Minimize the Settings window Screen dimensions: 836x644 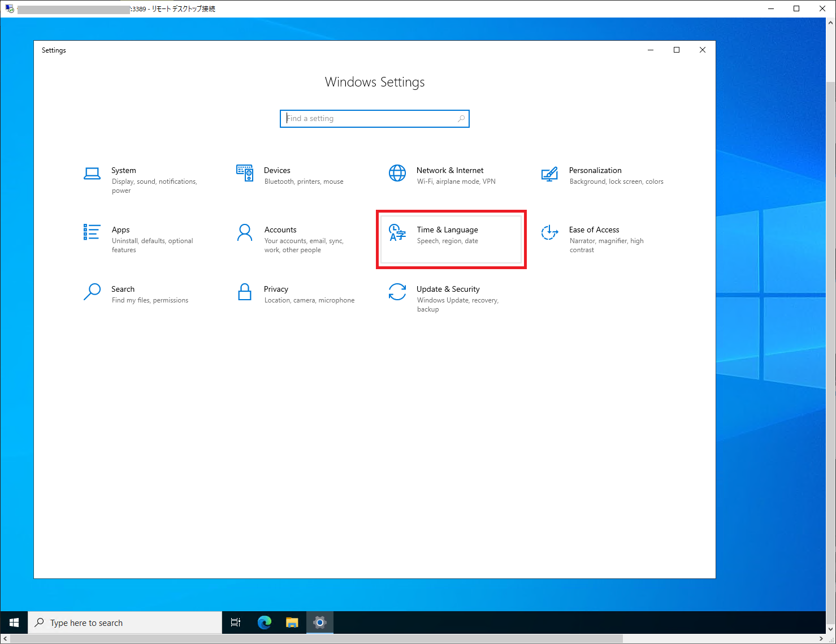tap(651, 50)
